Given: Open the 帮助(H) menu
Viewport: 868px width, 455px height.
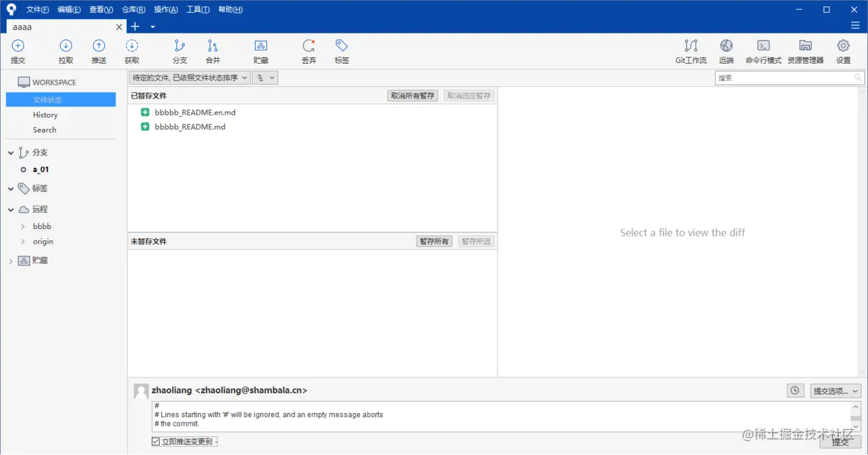Looking at the screenshot, I should click(x=230, y=10).
